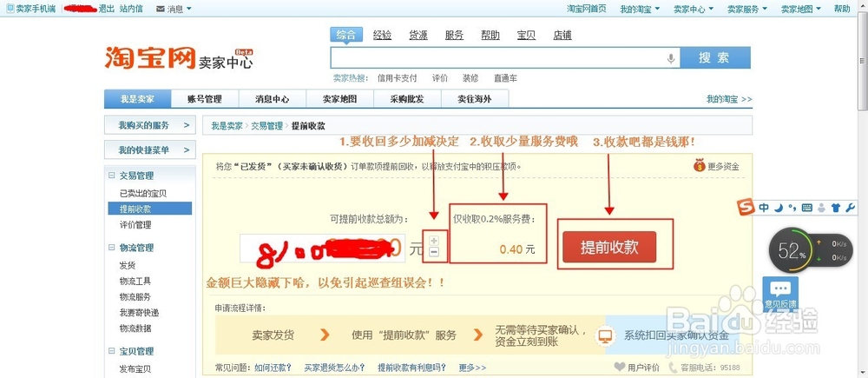Click the Sogou wrench settings icon
Viewport: 868px width, 378px height.
(x=851, y=208)
